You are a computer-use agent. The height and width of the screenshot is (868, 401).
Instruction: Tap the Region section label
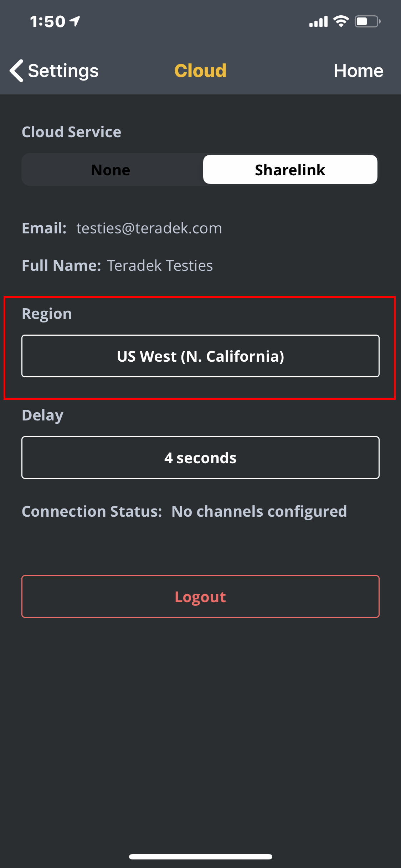coord(47,314)
